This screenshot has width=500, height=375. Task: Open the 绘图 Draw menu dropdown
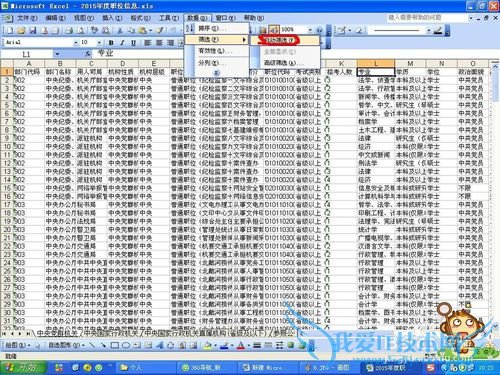[x=16, y=345]
